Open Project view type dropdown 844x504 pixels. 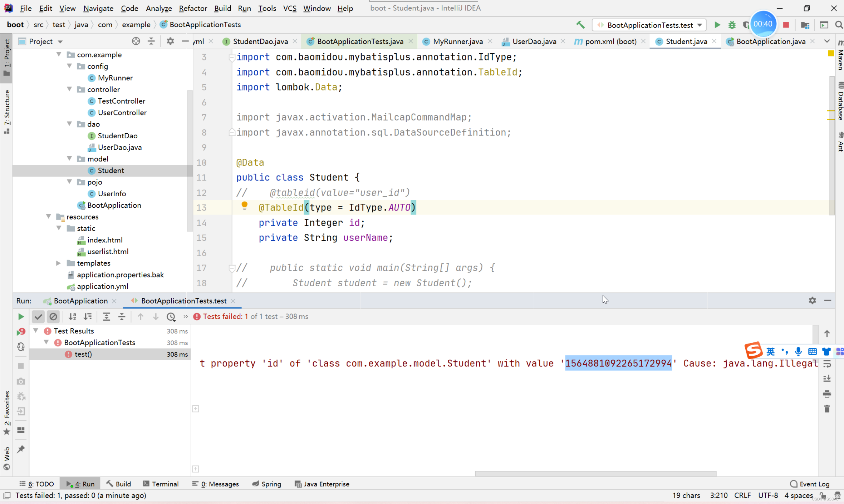[x=60, y=41]
